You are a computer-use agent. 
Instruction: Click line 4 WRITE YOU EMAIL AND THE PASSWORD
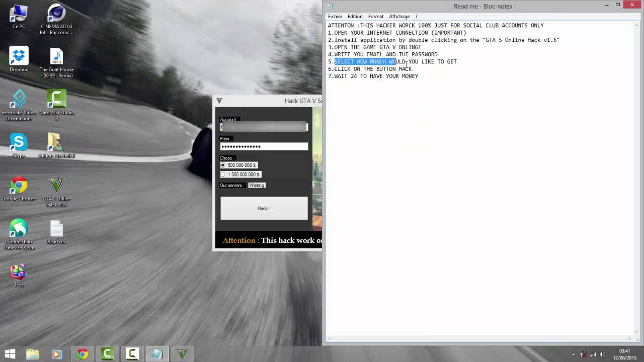click(x=383, y=54)
